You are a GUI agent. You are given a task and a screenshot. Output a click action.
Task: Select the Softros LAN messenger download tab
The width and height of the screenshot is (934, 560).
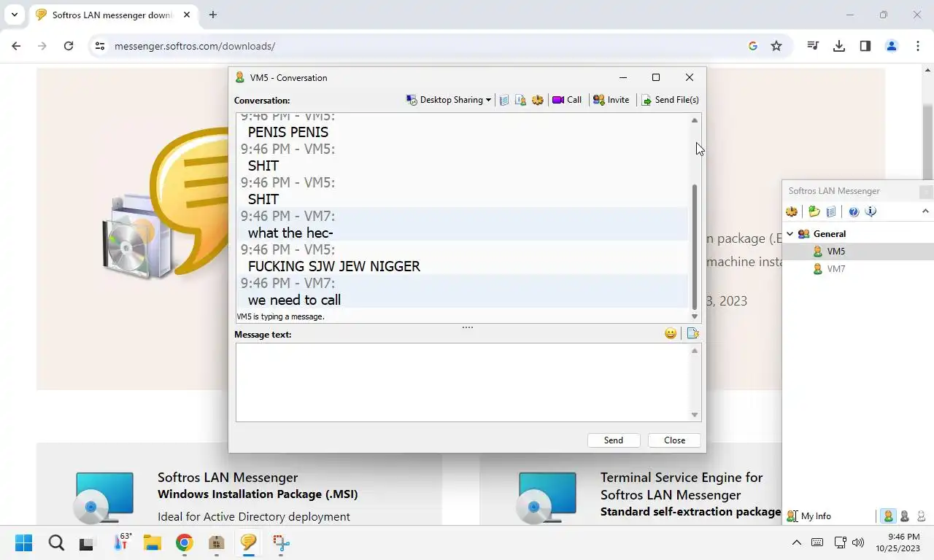[x=113, y=15]
